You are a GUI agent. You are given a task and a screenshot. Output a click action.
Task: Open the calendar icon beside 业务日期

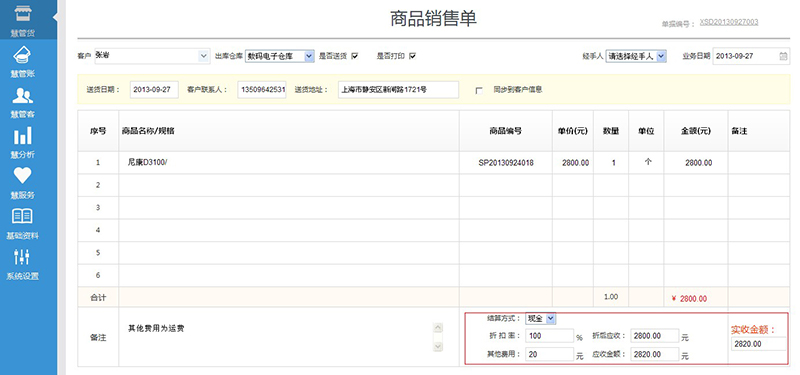[x=783, y=56]
